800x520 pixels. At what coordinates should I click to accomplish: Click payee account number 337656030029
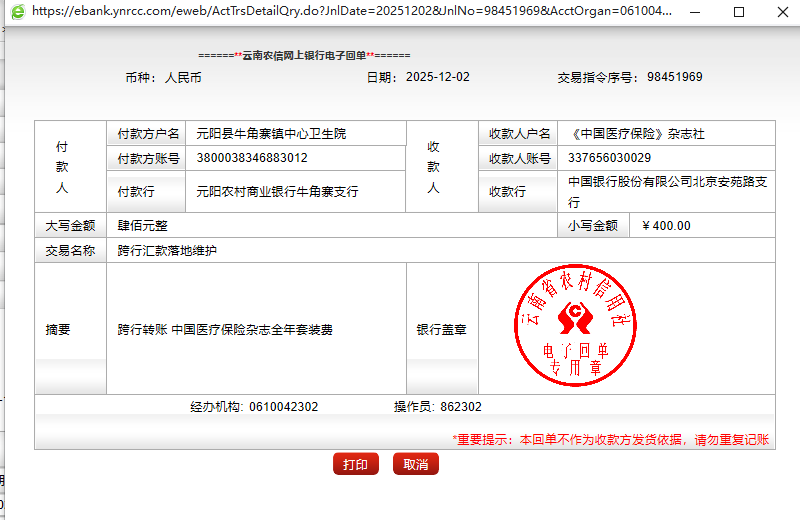tap(609, 158)
